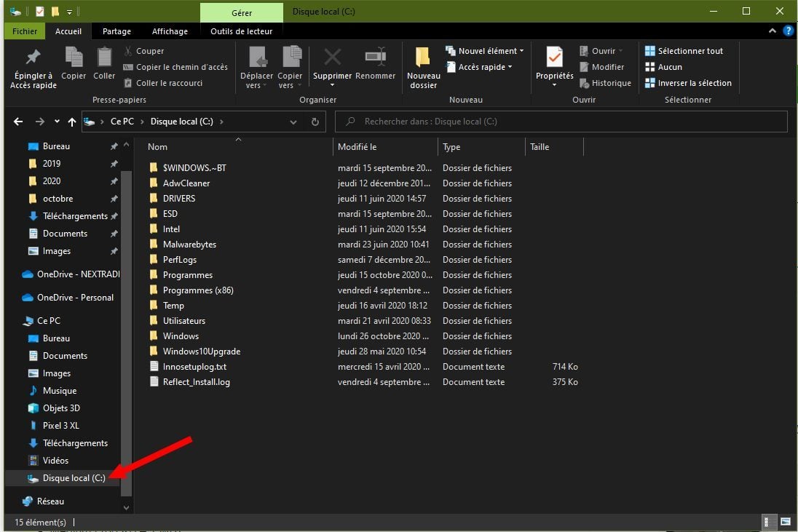Click Sélectionner tout button

tap(684, 51)
